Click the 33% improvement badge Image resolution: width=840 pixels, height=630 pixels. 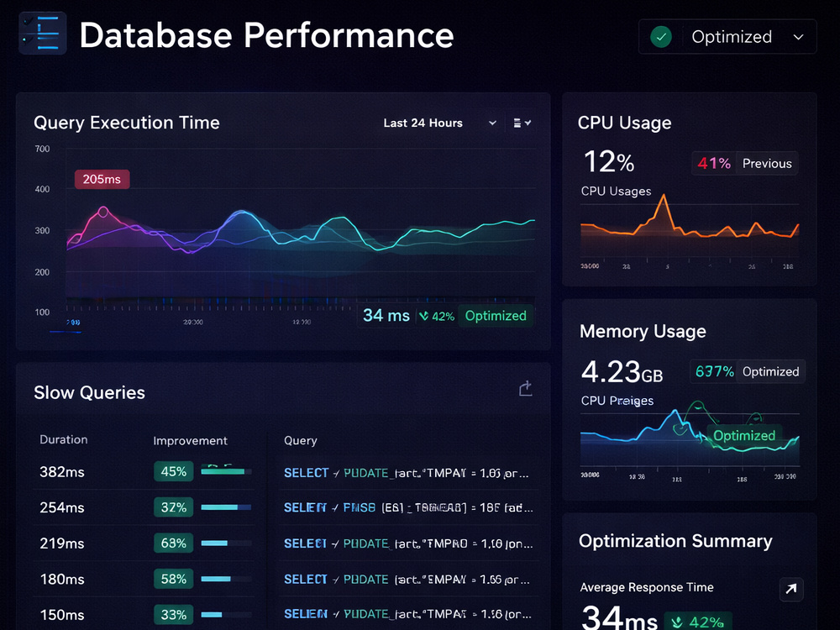pos(174,615)
